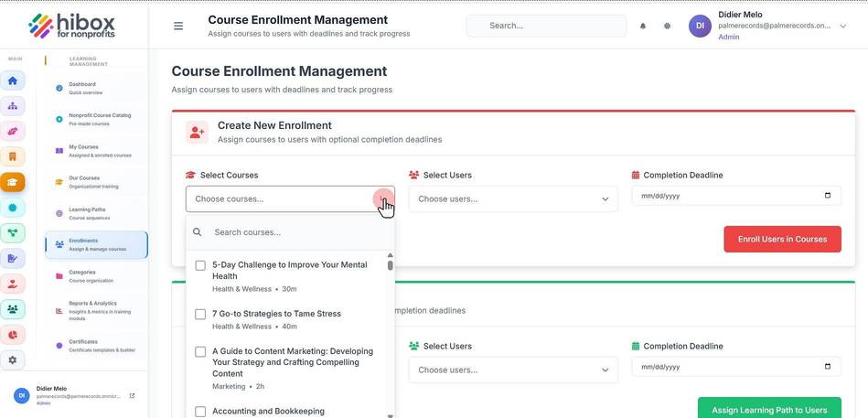
Task: Click the DI avatar at sidebar bottom
Action: (21, 396)
